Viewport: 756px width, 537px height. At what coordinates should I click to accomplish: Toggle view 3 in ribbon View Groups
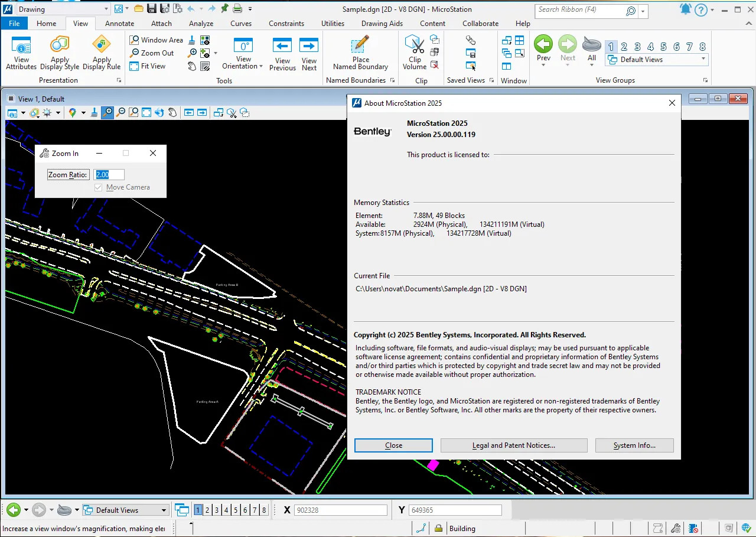pos(637,47)
